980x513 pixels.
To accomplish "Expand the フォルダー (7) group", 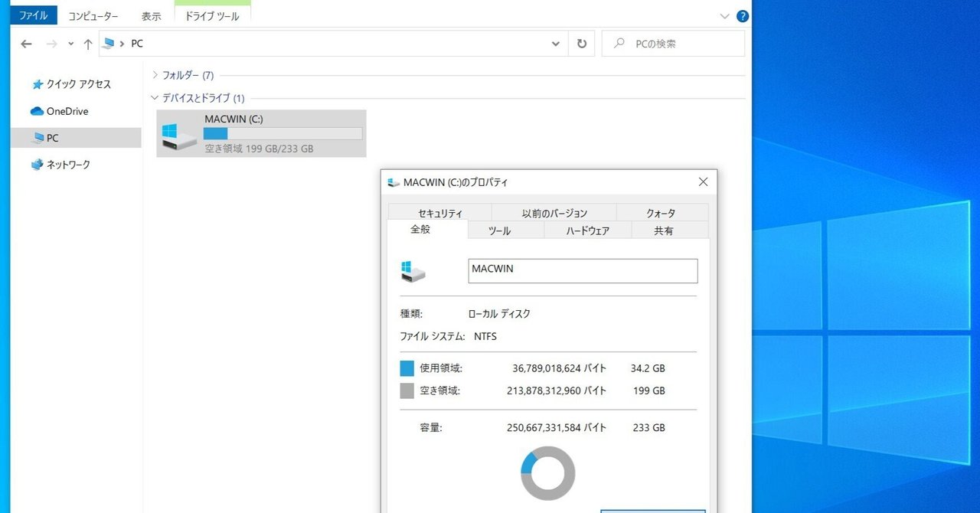I will (x=155, y=75).
